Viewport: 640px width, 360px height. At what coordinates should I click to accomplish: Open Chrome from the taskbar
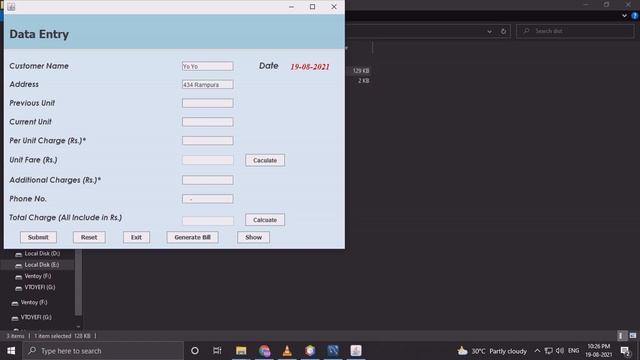pyautogui.click(x=264, y=351)
